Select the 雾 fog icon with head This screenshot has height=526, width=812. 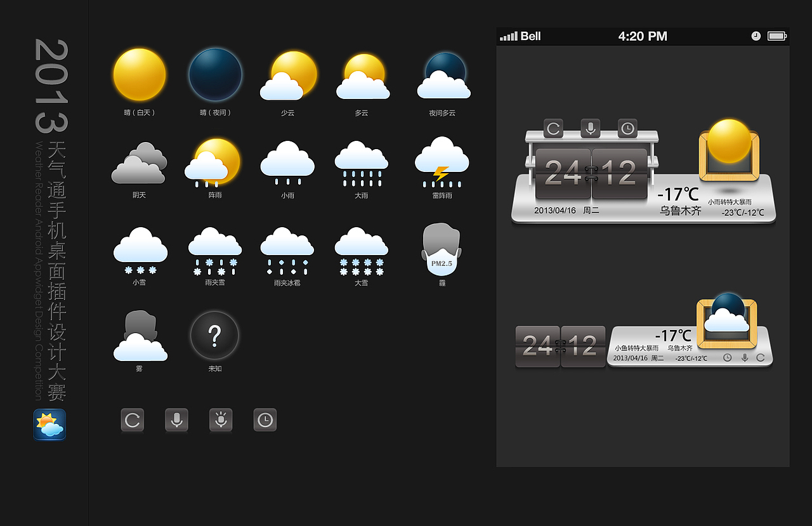coord(140,336)
